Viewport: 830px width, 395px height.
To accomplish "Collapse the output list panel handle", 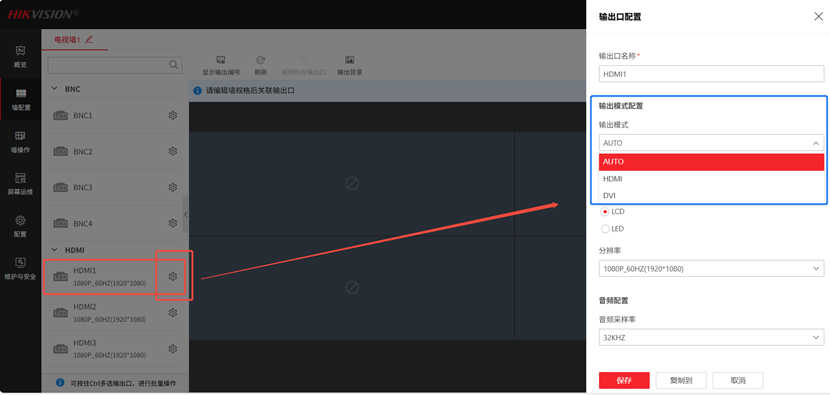I will (x=185, y=214).
